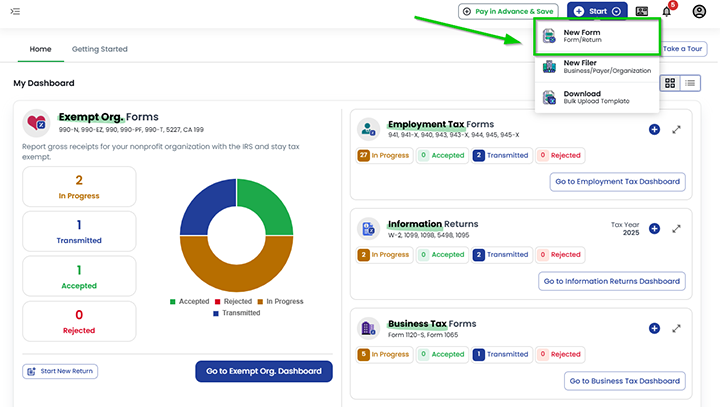The image size is (720, 407).
Task: Click Go to Business Tax Dashboard
Action: tap(624, 381)
